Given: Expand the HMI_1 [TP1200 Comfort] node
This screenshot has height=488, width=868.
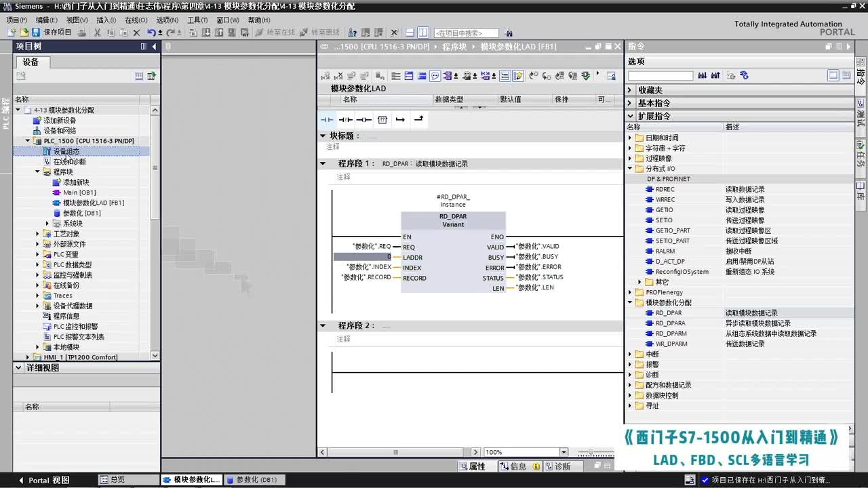Looking at the screenshot, I should [28, 357].
